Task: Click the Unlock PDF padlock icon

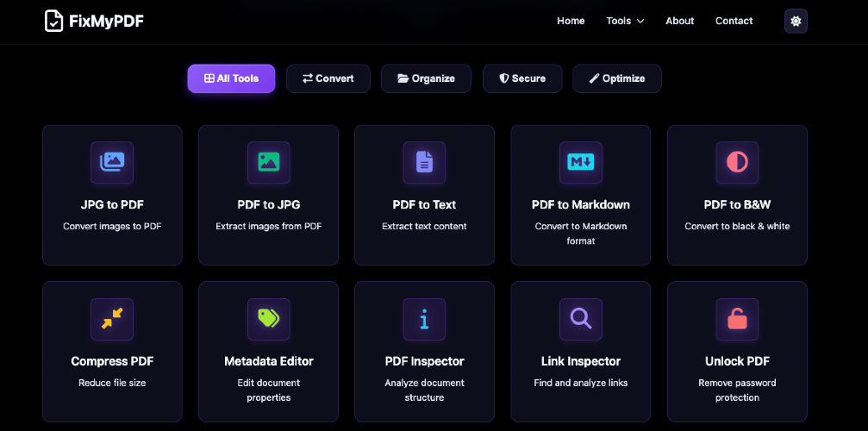Action: tap(737, 319)
